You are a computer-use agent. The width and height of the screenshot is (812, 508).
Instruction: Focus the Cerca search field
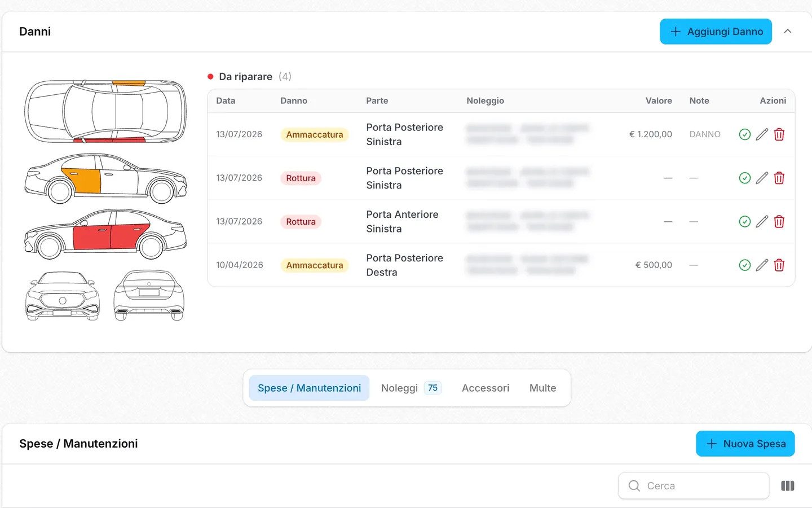(x=694, y=485)
